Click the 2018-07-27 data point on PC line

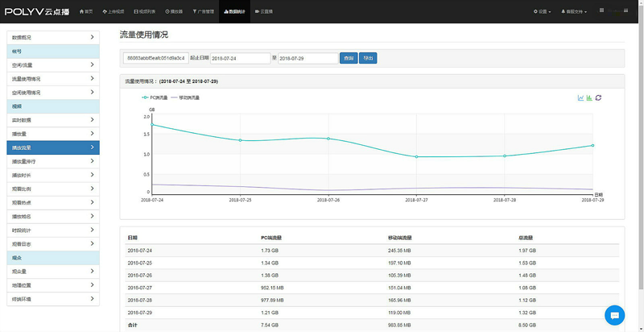click(417, 156)
